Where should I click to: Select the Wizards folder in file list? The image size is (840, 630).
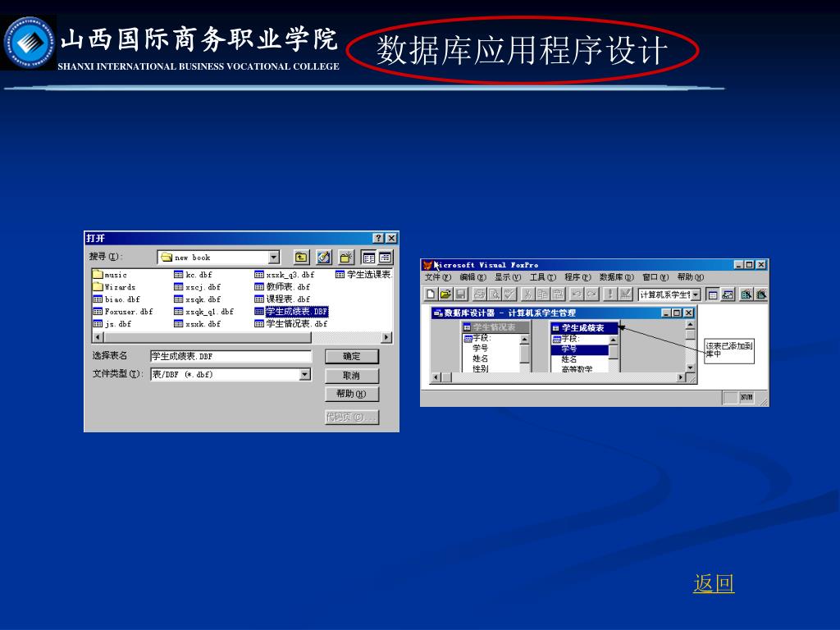coord(114,287)
